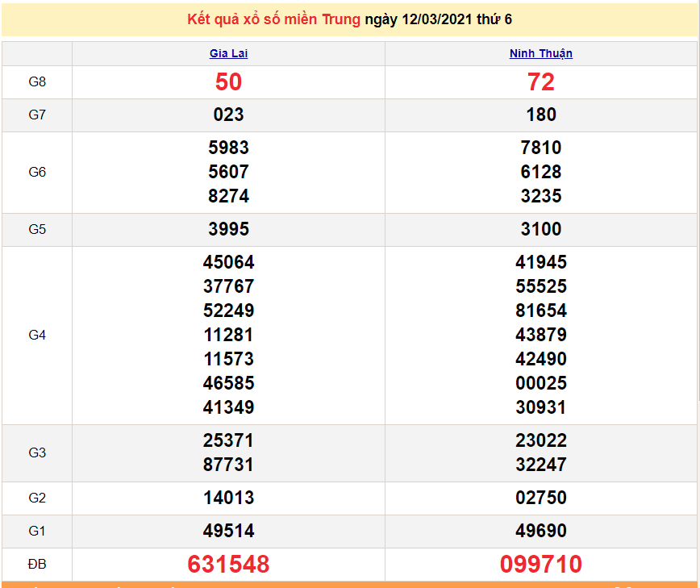Select Gia Lai G2 number 14013

[x=228, y=498]
